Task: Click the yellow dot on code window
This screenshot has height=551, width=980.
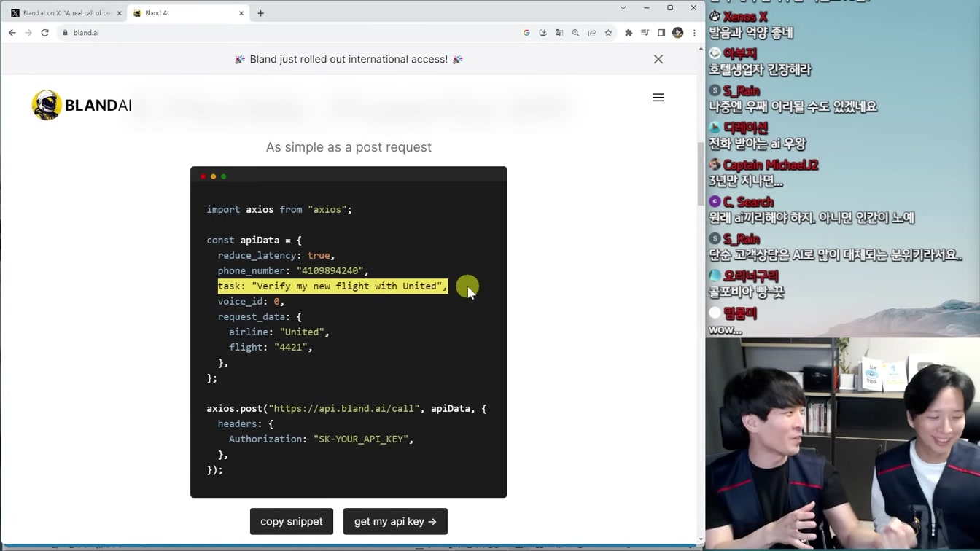Action: click(214, 176)
